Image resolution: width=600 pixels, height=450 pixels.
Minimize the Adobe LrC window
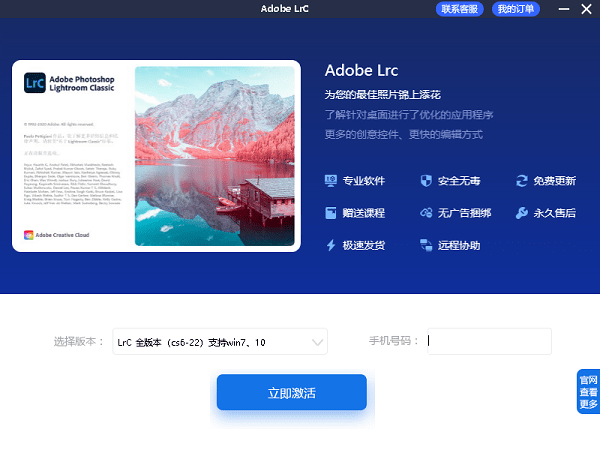tap(560, 9)
